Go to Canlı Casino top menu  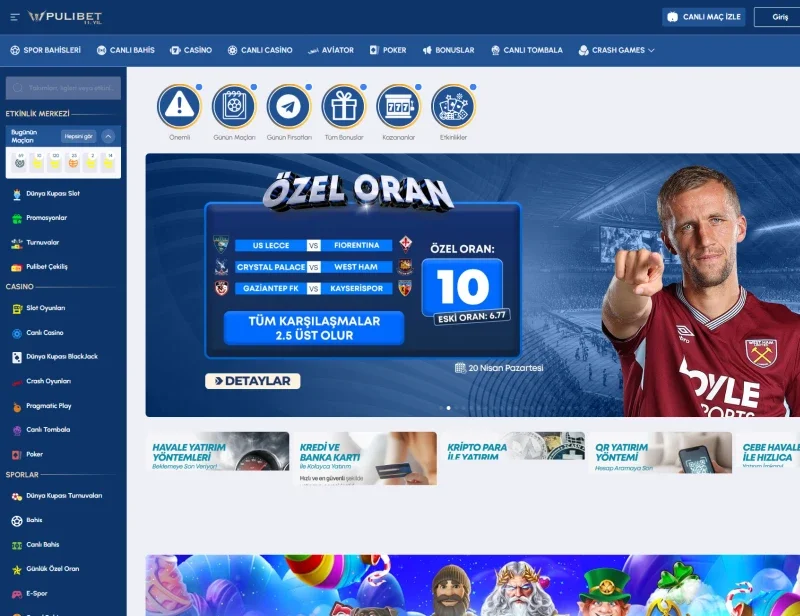click(260, 50)
